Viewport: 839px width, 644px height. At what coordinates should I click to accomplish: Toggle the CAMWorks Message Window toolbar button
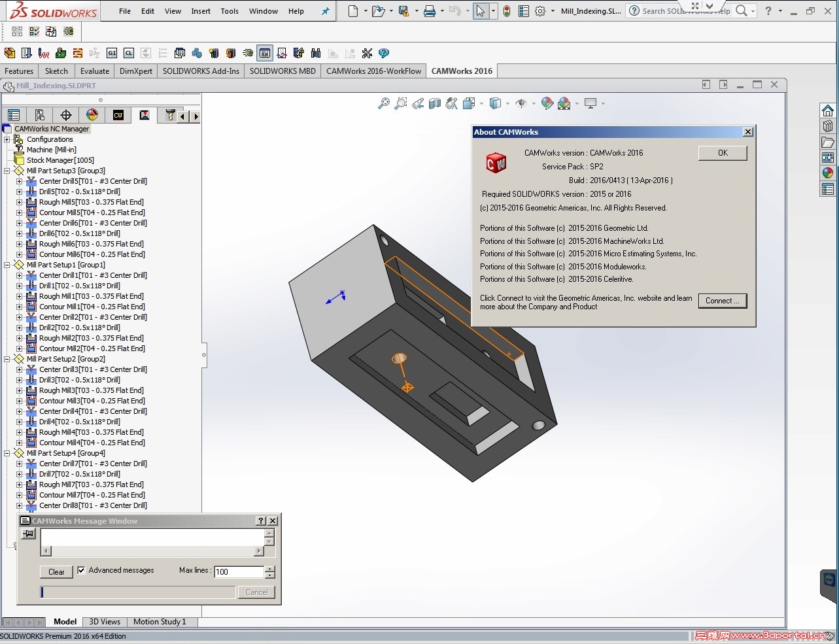[x=265, y=53]
